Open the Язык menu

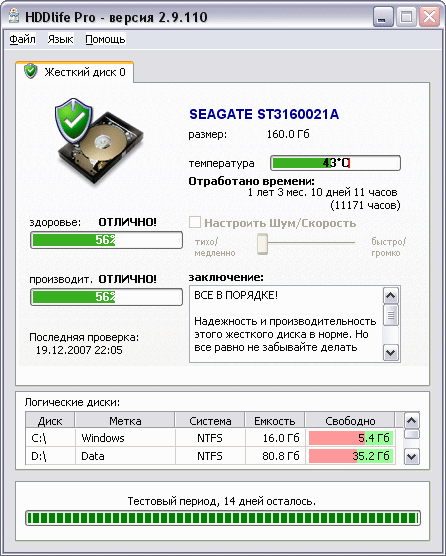pyautogui.click(x=61, y=39)
